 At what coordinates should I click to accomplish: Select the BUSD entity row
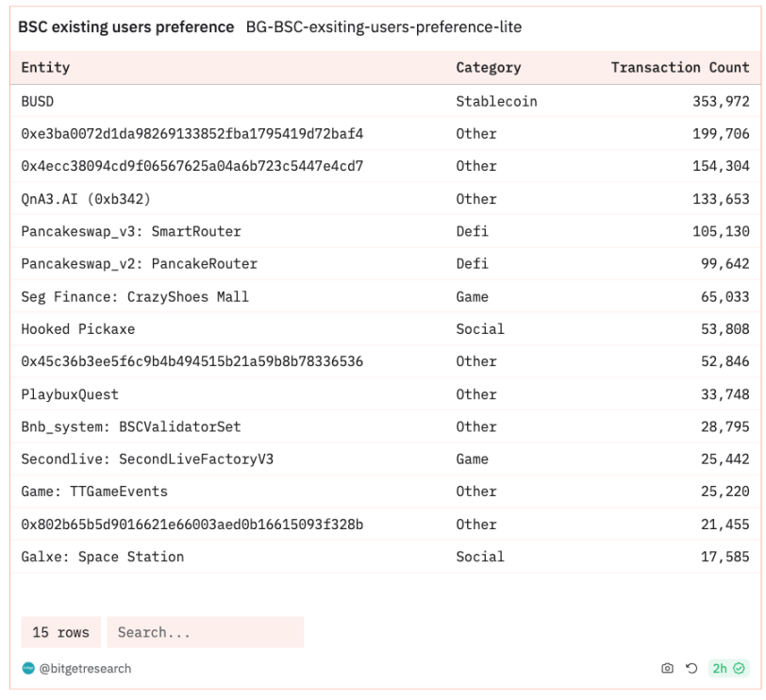pos(385,101)
